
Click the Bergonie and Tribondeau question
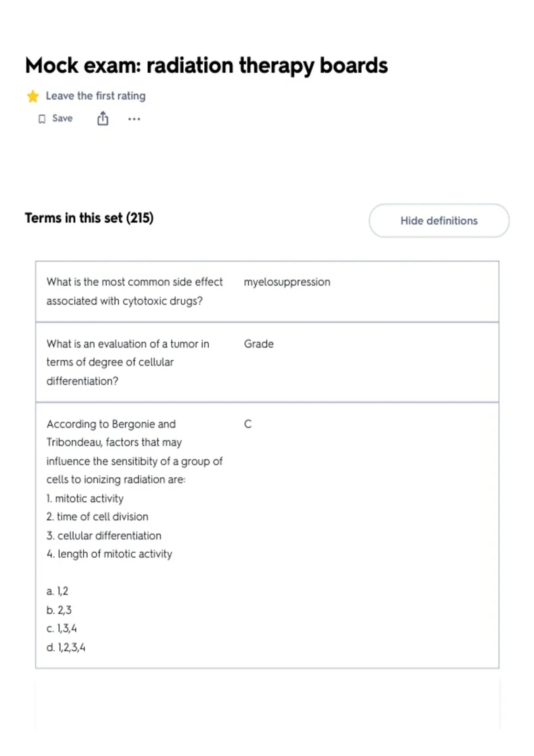coord(134,451)
